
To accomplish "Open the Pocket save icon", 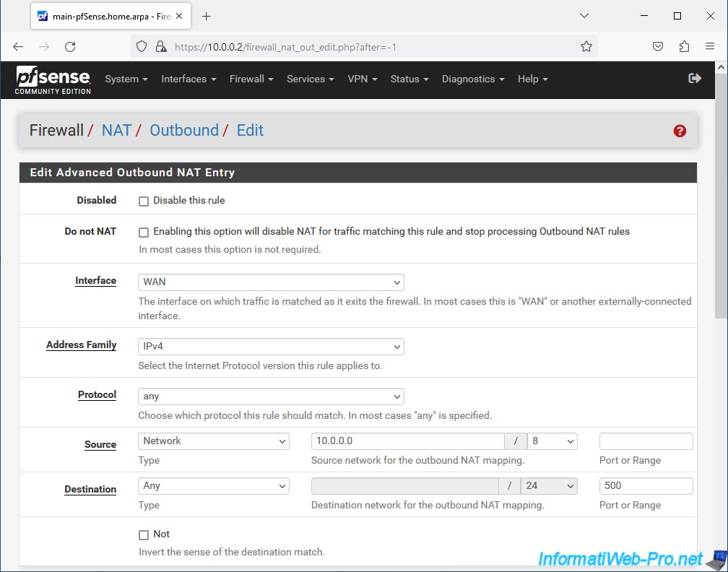I will pyautogui.click(x=658, y=46).
